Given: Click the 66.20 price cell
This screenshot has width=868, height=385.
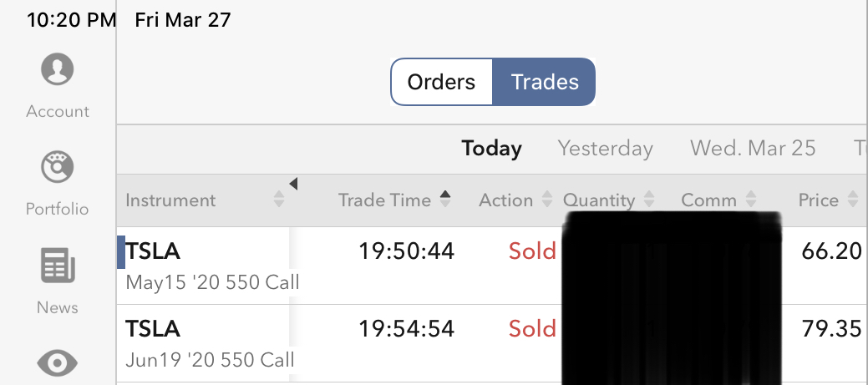Looking at the screenshot, I should click(x=830, y=251).
